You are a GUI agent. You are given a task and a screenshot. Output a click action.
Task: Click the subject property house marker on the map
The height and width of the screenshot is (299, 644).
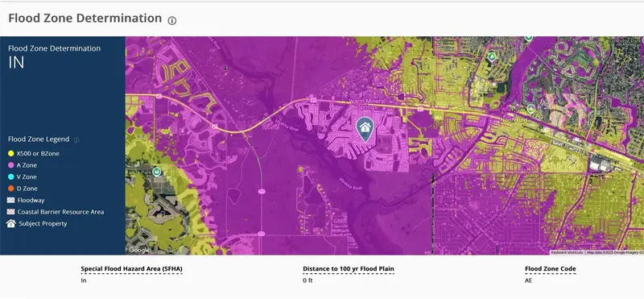coord(365,129)
